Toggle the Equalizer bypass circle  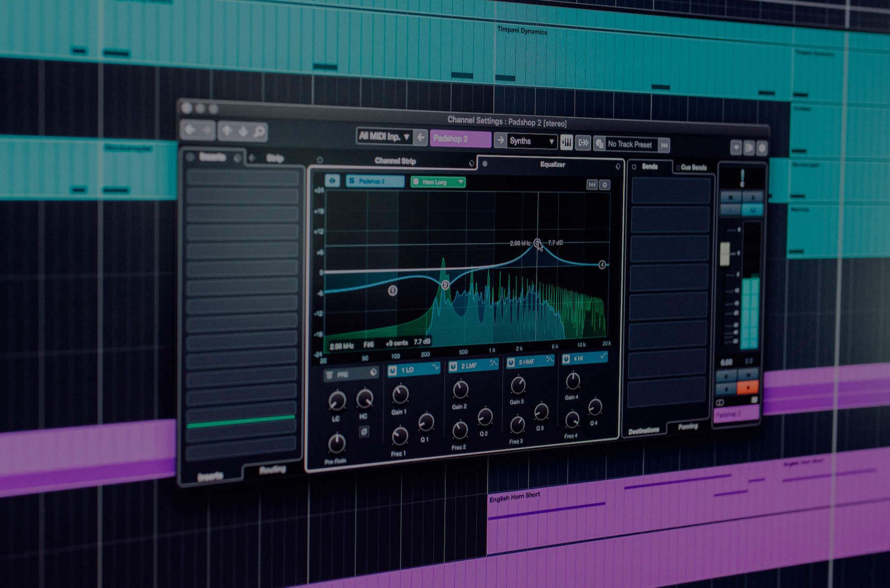tap(485, 164)
